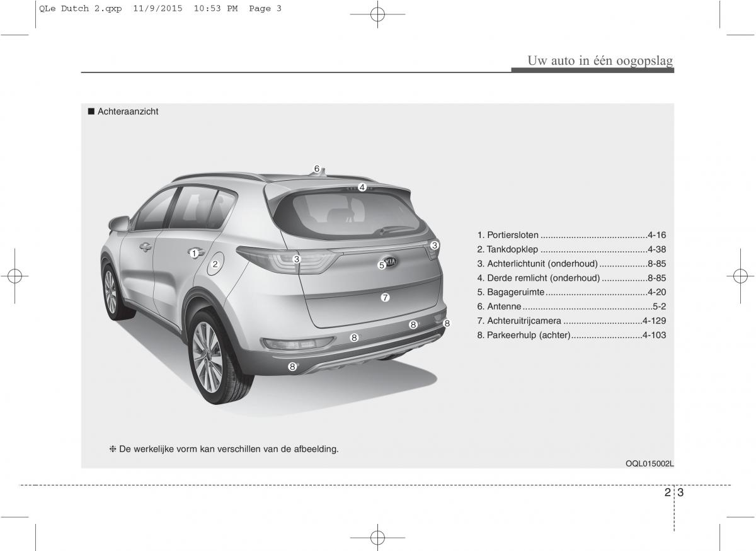Select the '6. Antenne' list entry

(571, 306)
